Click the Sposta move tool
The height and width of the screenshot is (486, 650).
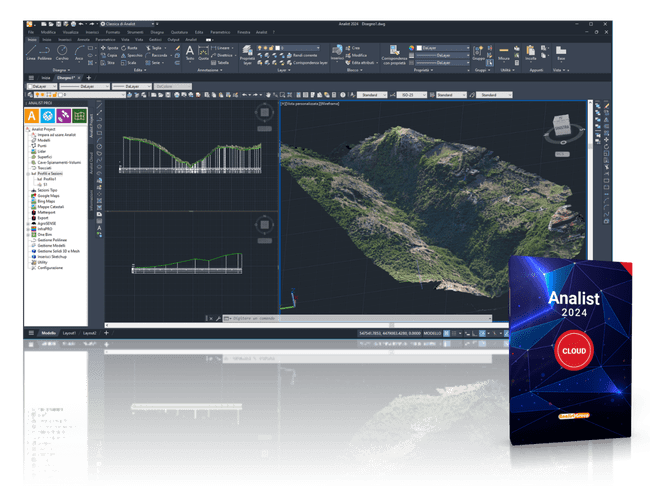point(109,48)
